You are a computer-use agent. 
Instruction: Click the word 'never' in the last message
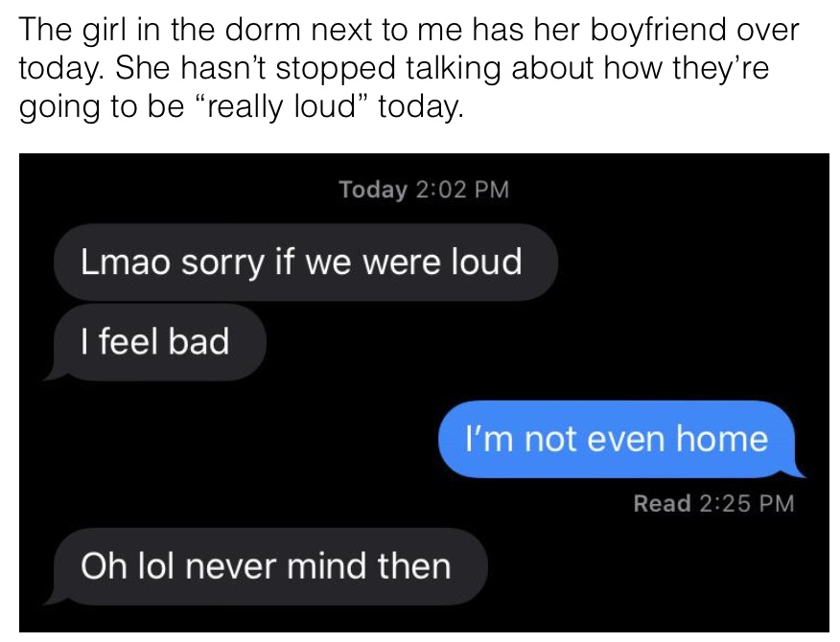231,566
